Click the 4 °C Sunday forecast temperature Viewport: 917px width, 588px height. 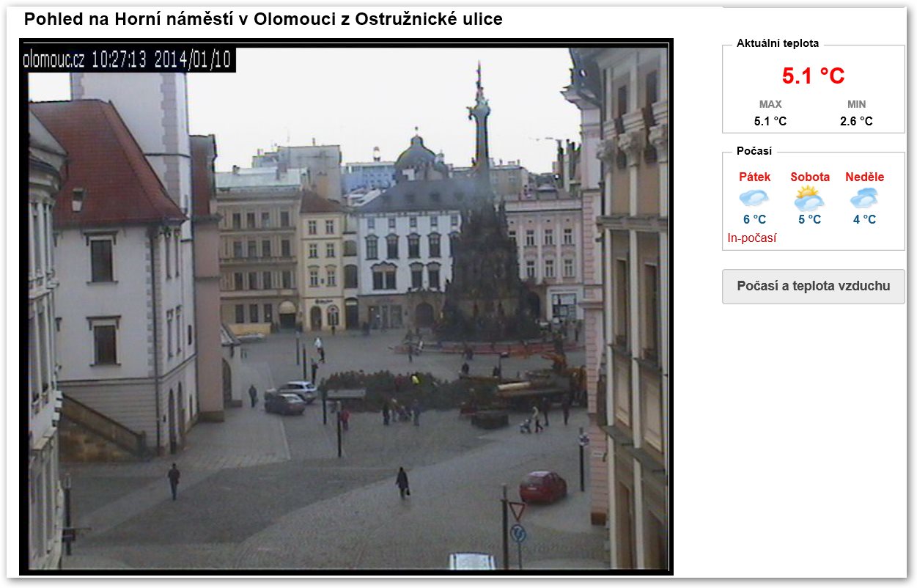click(864, 219)
